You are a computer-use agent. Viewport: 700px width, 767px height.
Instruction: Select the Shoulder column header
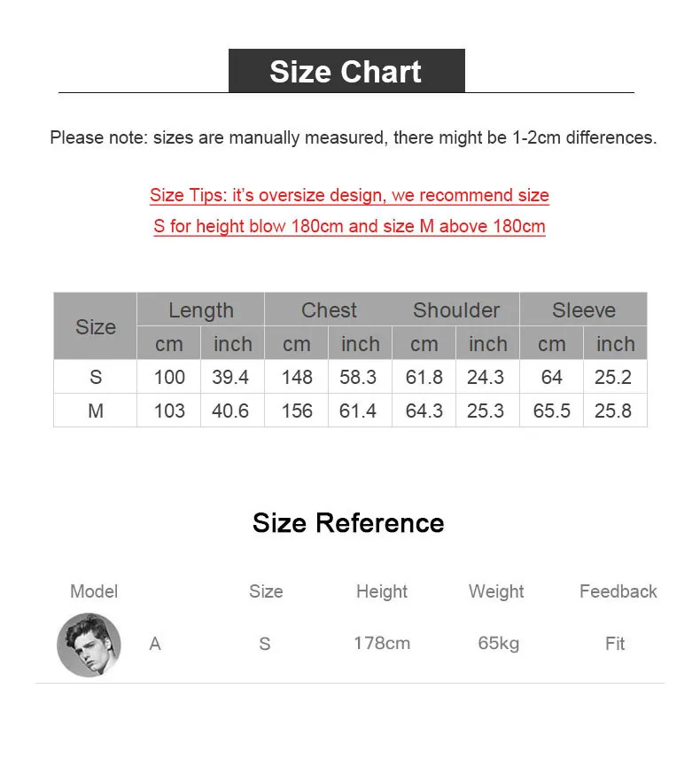456,310
